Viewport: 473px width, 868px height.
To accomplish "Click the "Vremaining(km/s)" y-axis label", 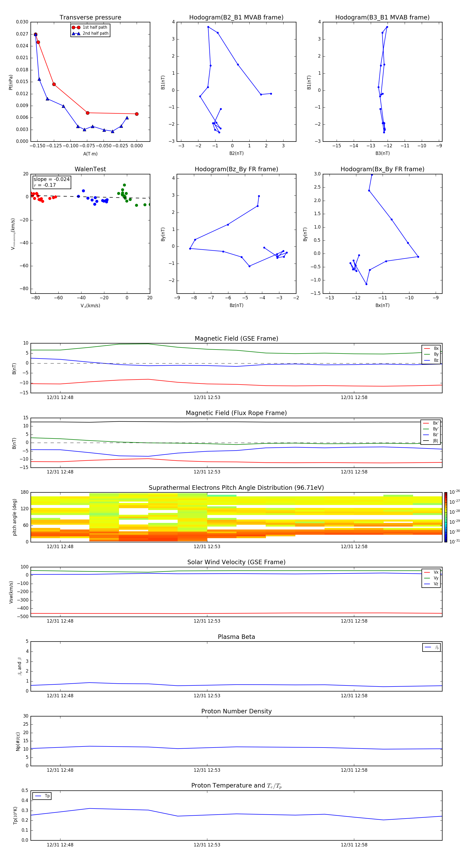I will click(x=13, y=234).
